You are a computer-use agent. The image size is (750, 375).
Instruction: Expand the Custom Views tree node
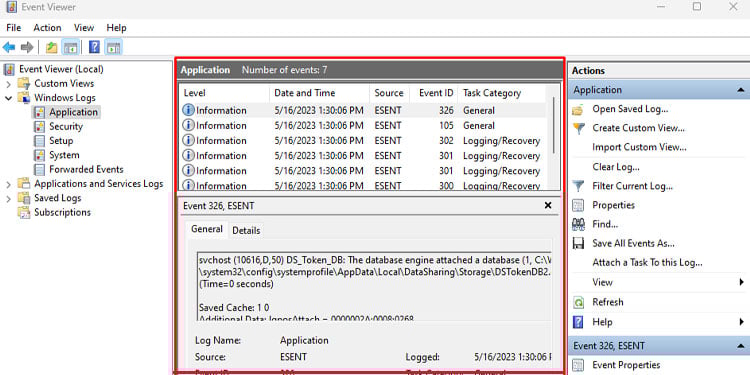(x=9, y=84)
